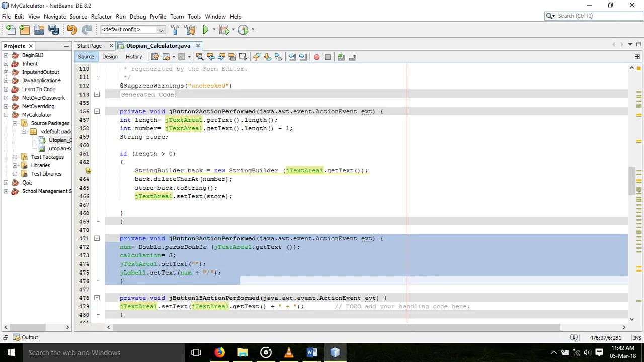Open Word from the taskbar
This screenshot has width=644, height=362.
(311, 352)
